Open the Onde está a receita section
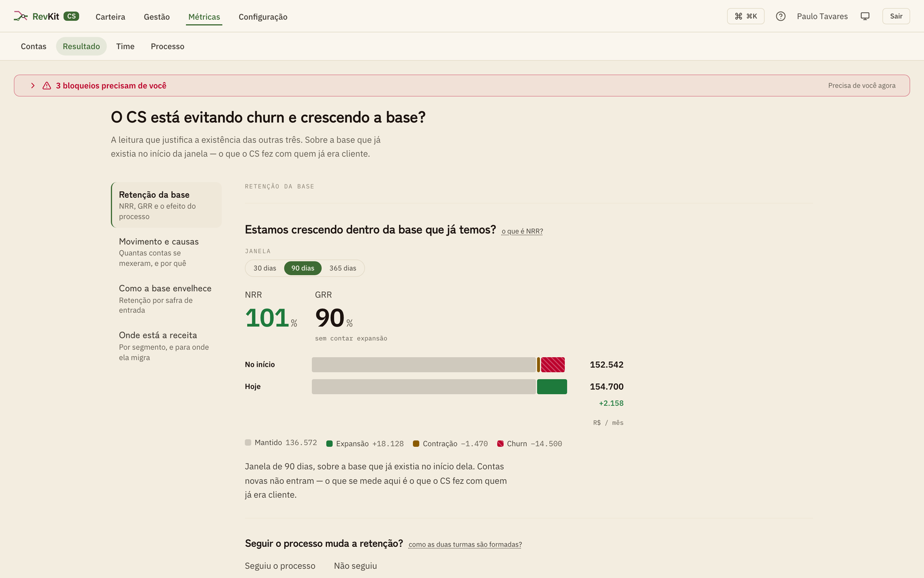 [166, 345]
